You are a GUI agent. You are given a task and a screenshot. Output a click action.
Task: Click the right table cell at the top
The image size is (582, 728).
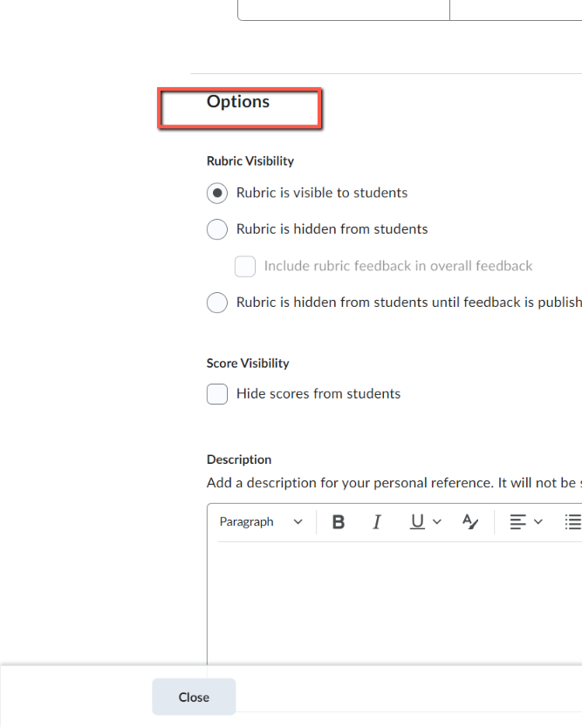pos(517,7)
